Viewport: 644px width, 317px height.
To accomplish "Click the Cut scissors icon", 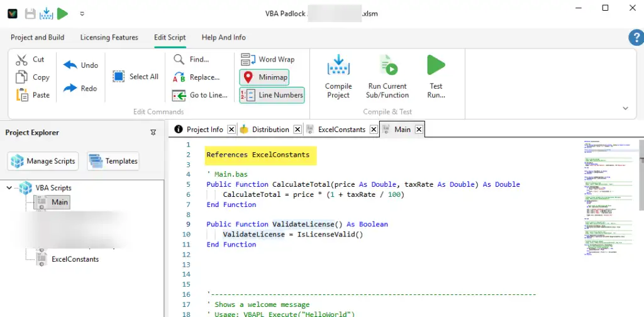I will point(21,60).
